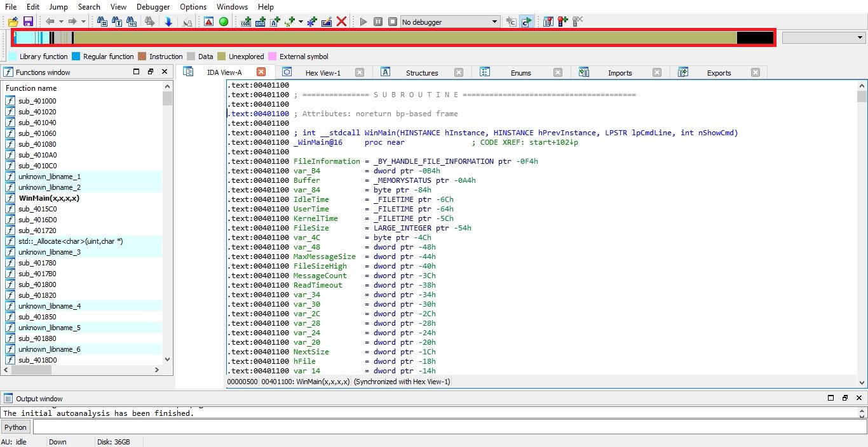Click the pause process button
Viewport: 868px width, 447px height.
(x=378, y=22)
